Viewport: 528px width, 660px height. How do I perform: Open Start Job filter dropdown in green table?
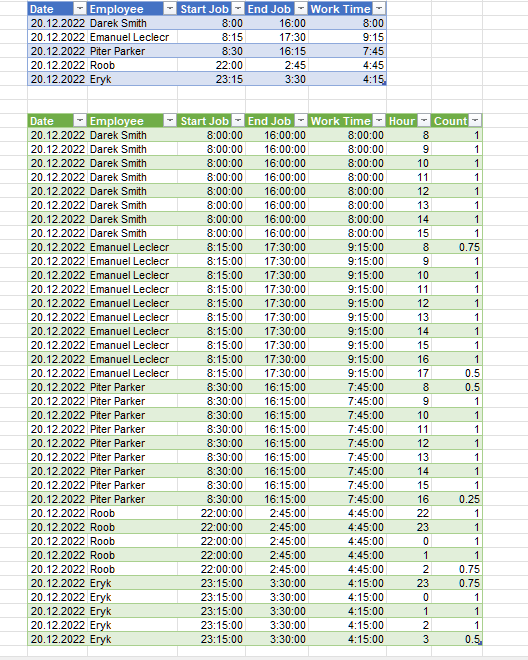click(x=238, y=121)
